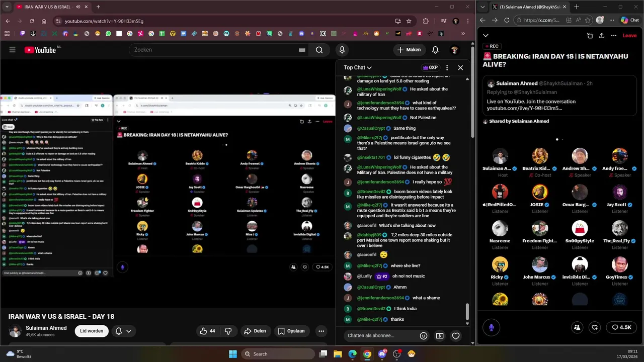Start voice search with the microphone icon
Image resolution: width=644 pixels, height=362 pixels.
tap(342, 50)
